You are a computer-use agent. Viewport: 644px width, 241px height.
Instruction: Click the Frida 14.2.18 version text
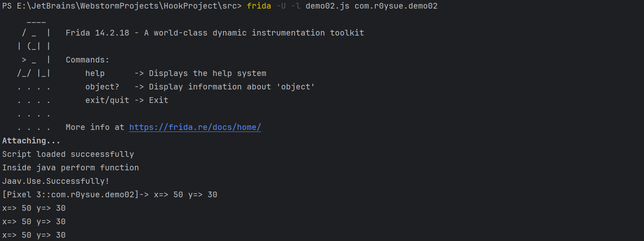point(97,33)
